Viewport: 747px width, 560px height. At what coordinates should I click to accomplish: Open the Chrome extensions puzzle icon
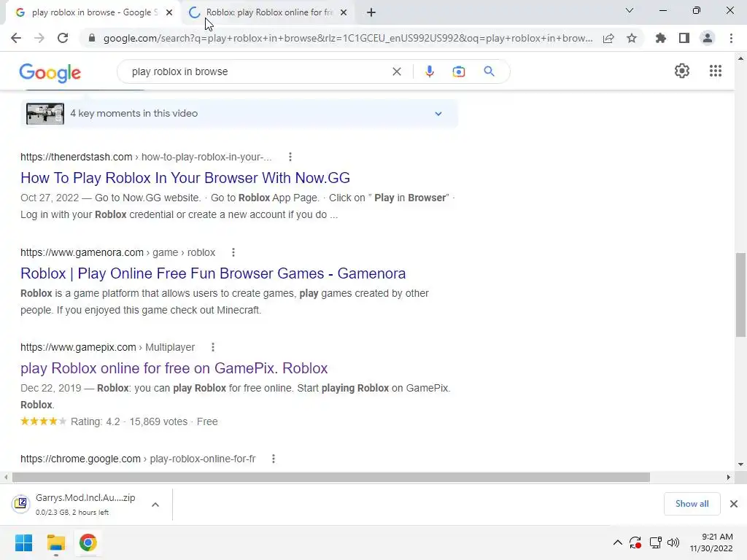[661, 38]
